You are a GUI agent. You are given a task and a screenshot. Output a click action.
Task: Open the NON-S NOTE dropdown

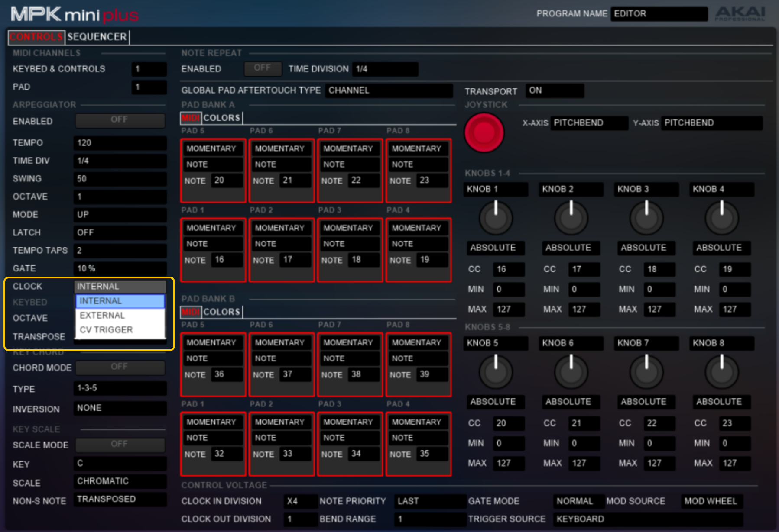coord(120,500)
